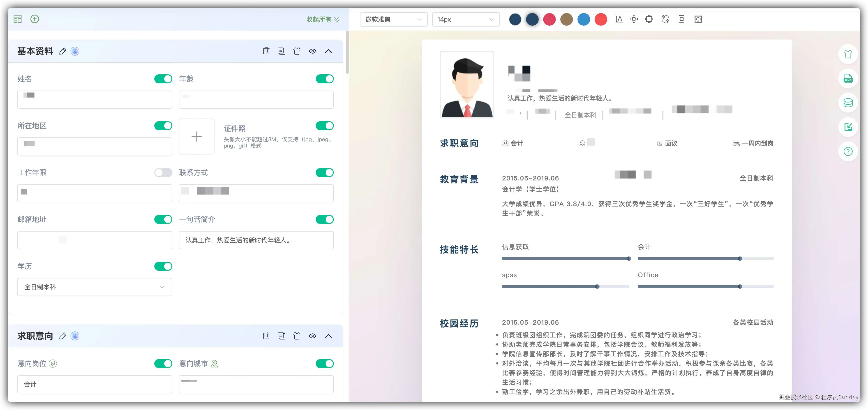Click the add module plus icon
The image size is (868, 410).
click(x=35, y=19)
